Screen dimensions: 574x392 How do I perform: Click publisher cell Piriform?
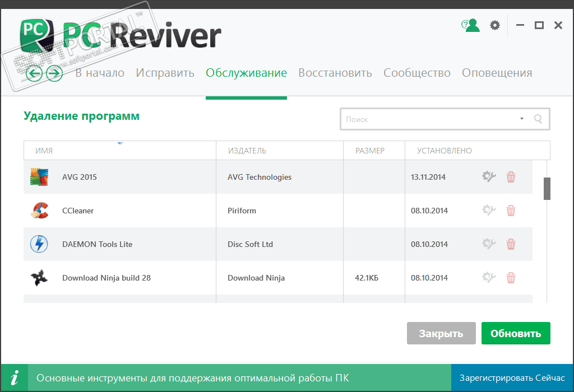[242, 211]
